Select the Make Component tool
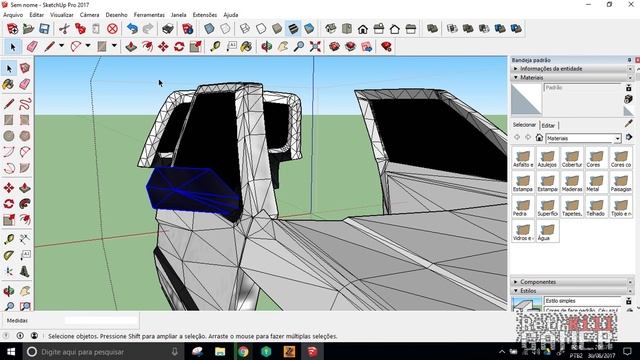This screenshot has width=640, height=360. point(25,68)
